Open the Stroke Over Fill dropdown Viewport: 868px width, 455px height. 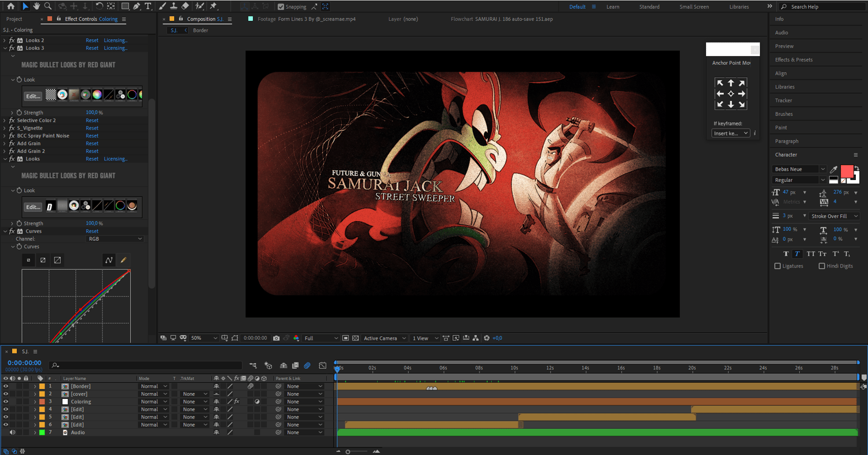coord(834,216)
